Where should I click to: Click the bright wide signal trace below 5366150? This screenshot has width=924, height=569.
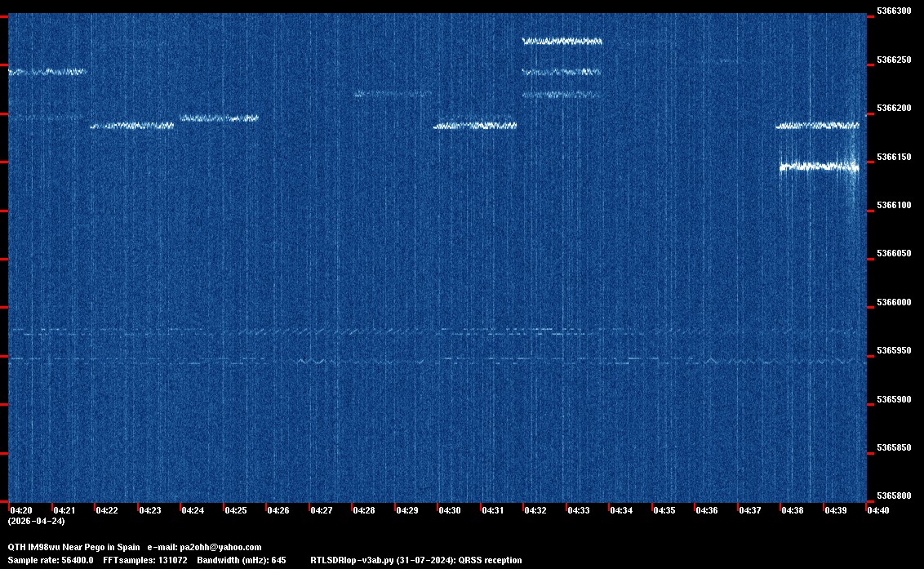point(819,167)
